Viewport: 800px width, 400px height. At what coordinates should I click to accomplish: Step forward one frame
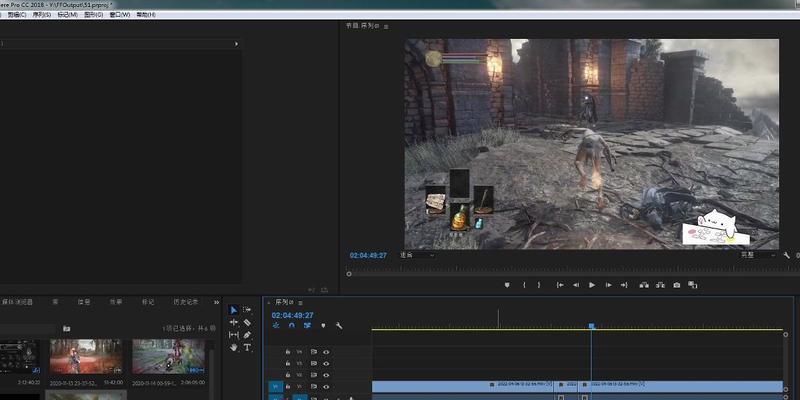pyautogui.click(x=608, y=285)
